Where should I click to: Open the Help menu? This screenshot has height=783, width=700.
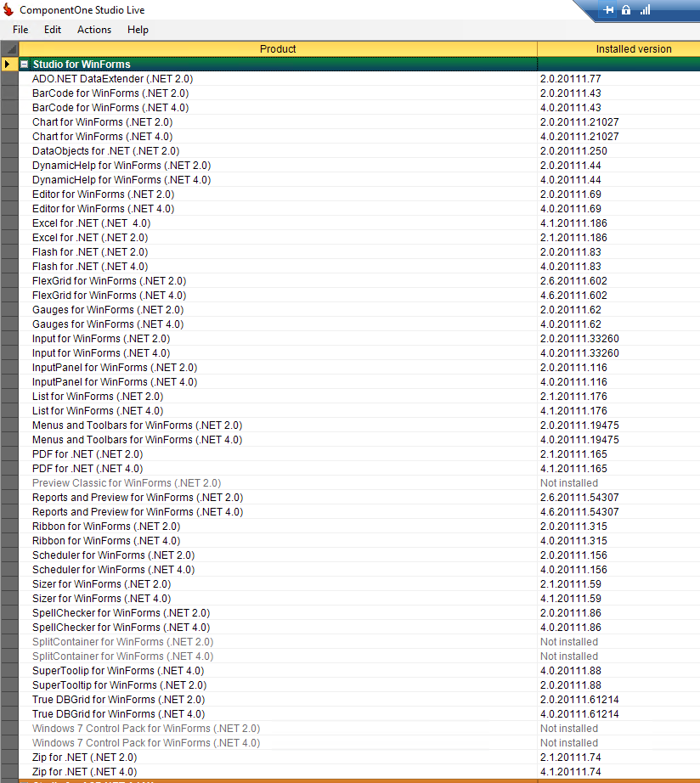(138, 30)
